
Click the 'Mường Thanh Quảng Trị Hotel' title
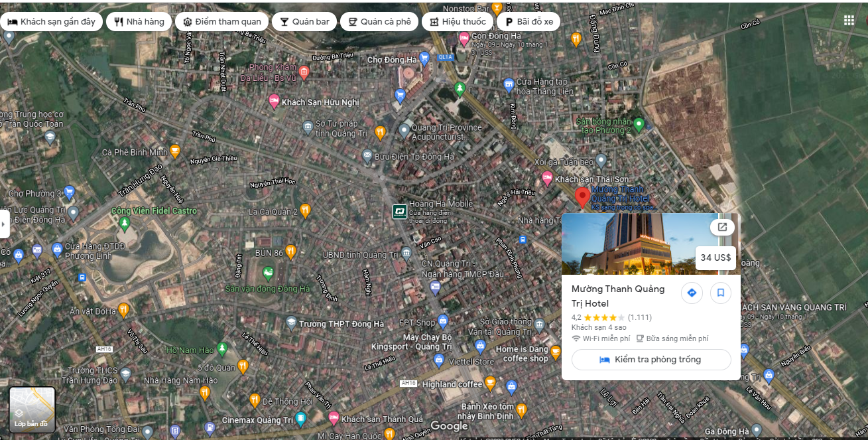tap(618, 297)
